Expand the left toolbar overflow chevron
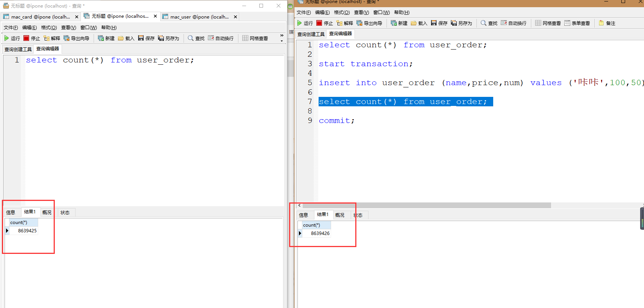The width and height of the screenshot is (644, 308). point(282,36)
